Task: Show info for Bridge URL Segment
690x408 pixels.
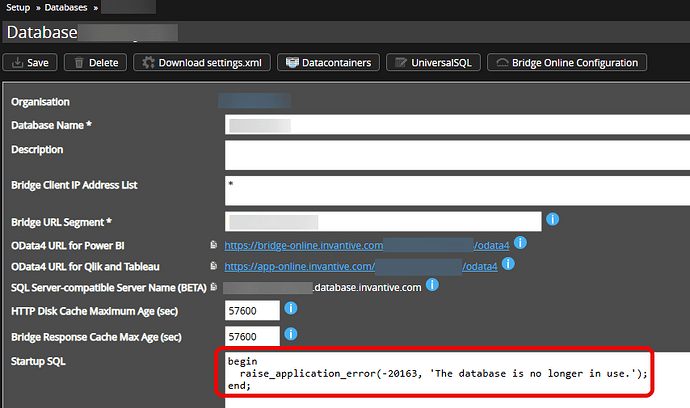Action: pos(552,219)
